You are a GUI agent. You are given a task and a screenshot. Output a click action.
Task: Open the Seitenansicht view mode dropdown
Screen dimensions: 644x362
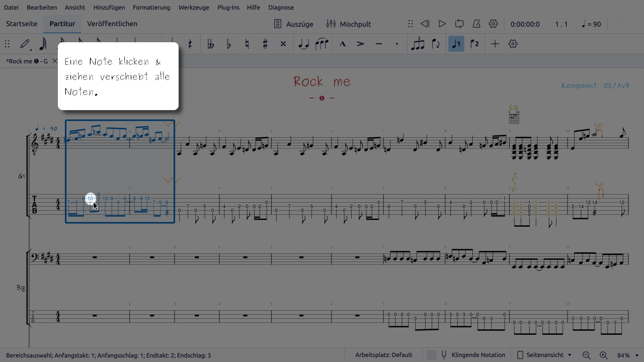545,355
